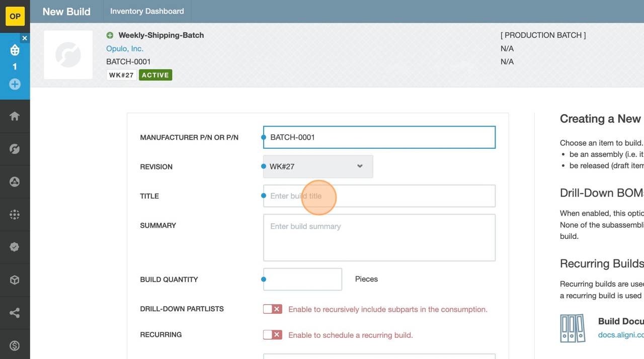Screen dimensions: 644x359
Task: Click the blue plus icon in sidebar
Action: tap(15, 84)
